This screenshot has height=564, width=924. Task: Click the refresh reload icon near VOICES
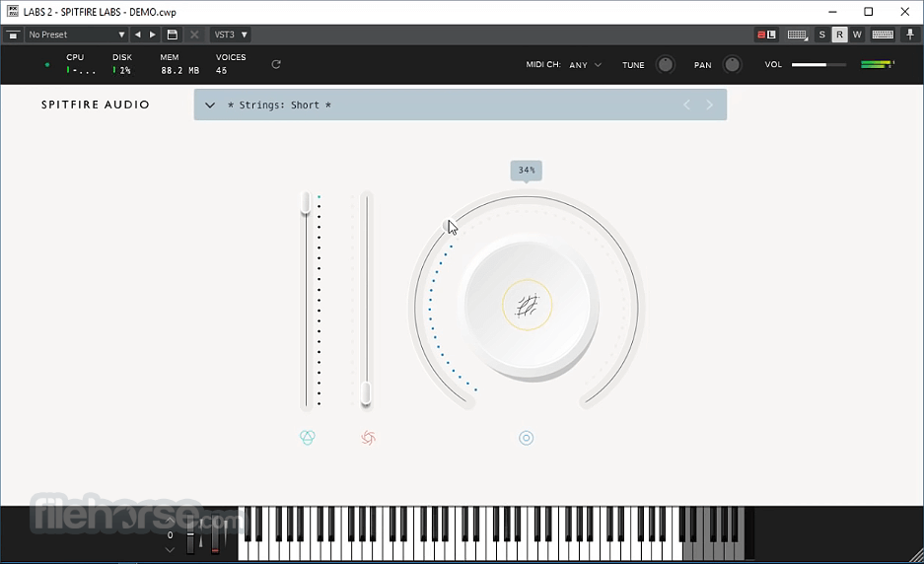click(x=276, y=64)
